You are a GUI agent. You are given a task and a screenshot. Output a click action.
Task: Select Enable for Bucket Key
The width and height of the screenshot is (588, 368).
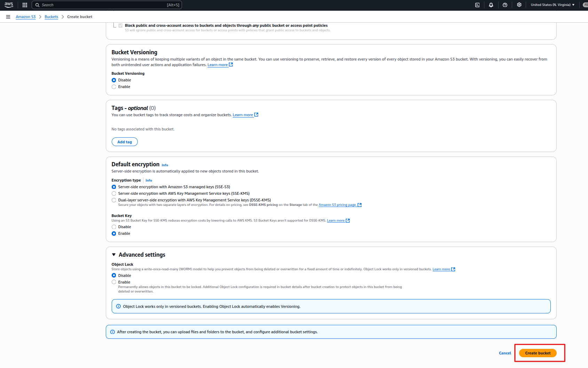114,233
